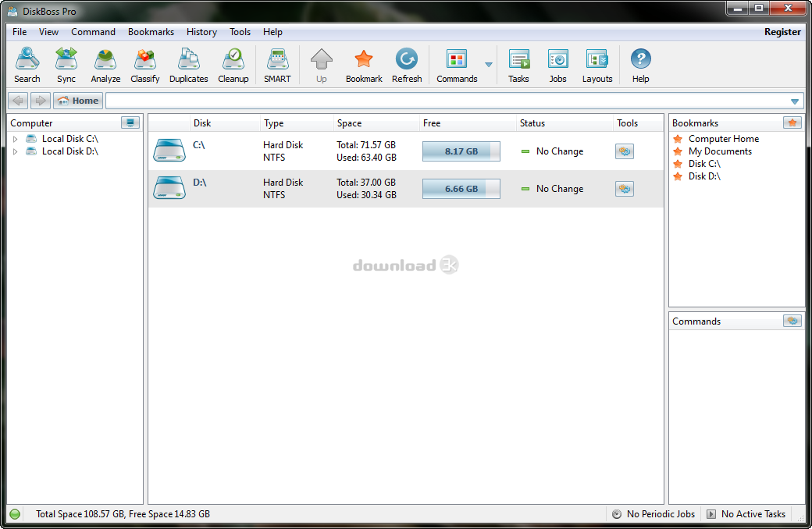Open the Command menu

(x=93, y=31)
